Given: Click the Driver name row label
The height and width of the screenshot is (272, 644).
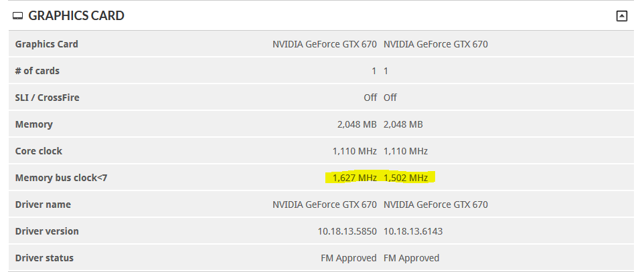Looking at the screenshot, I should [x=43, y=205].
